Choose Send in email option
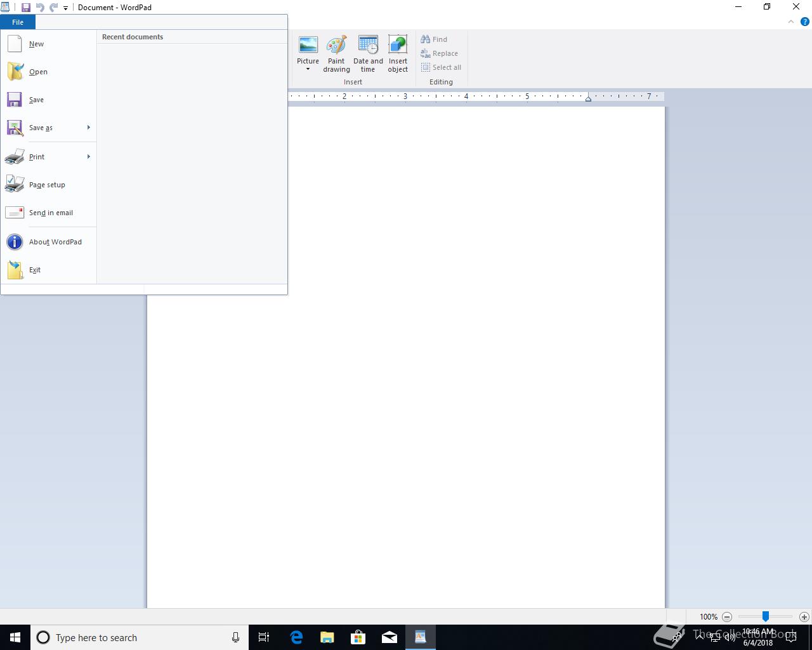The height and width of the screenshot is (650, 812). point(49,213)
